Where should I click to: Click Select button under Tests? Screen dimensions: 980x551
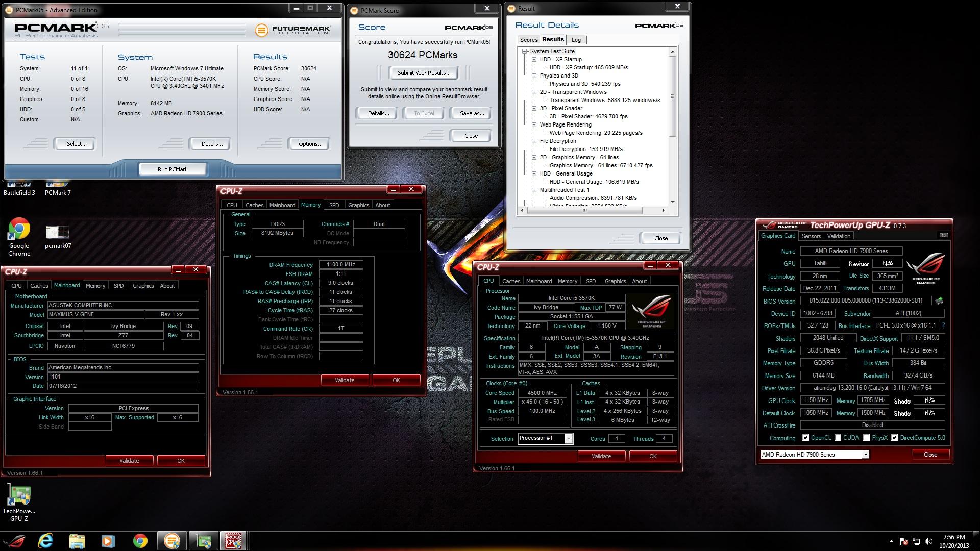point(77,144)
